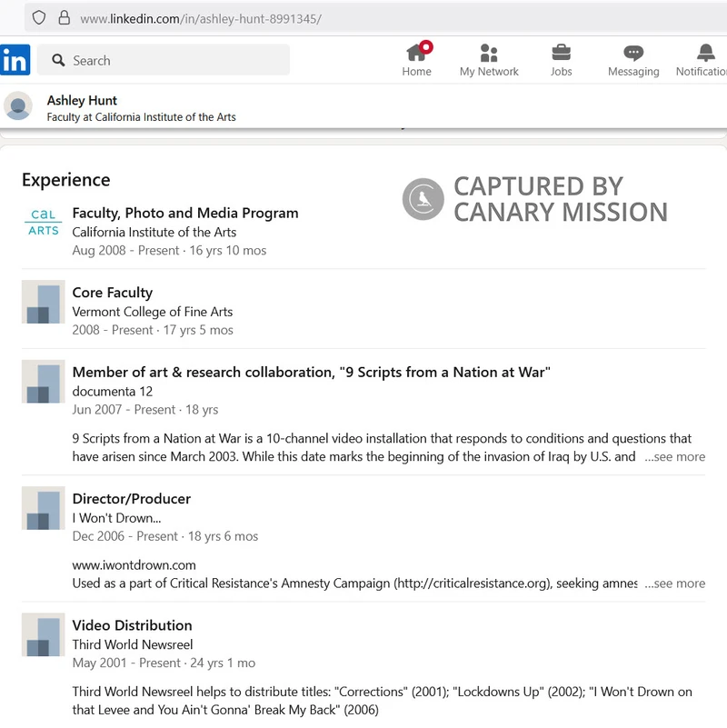
Task: Click the Messaging menu label
Action: pos(633,72)
